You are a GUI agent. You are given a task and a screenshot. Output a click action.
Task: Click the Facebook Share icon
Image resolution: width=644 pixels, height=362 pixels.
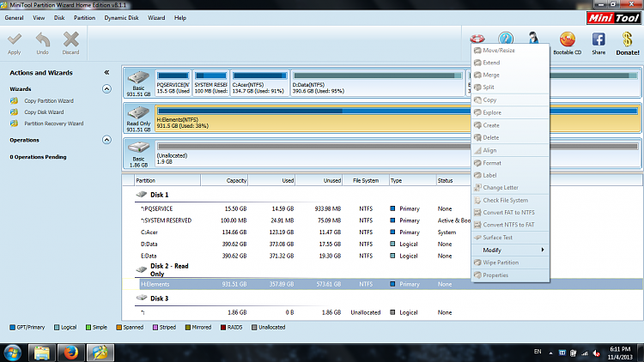pyautogui.click(x=598, y=39)
